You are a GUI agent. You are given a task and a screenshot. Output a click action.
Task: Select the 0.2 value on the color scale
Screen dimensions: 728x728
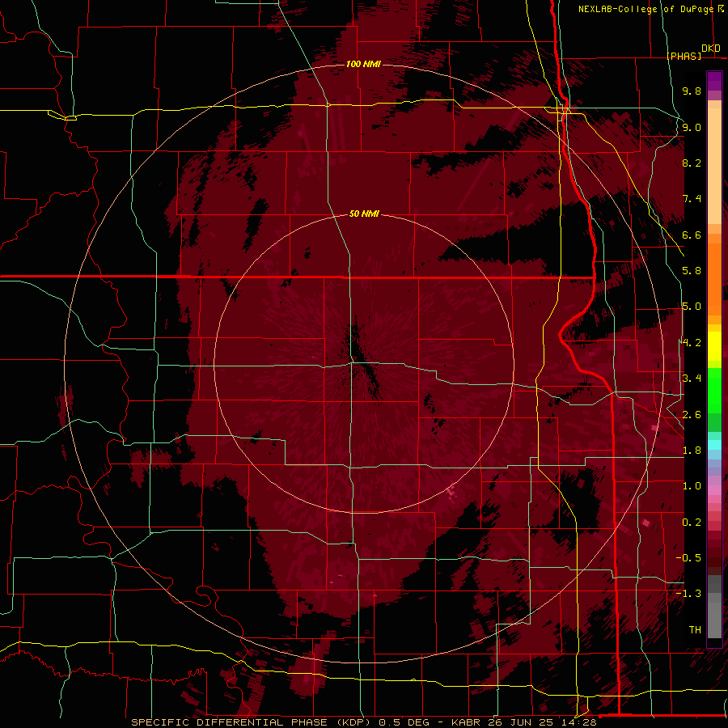692,523
